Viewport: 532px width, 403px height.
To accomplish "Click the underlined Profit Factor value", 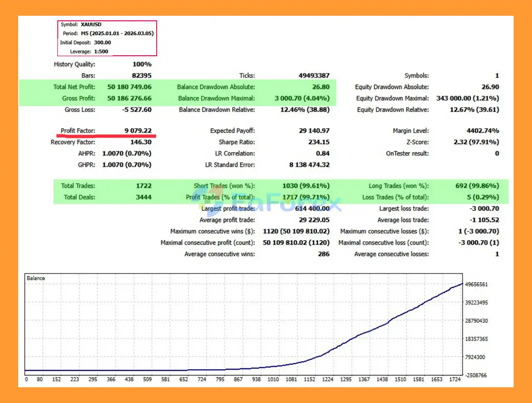I will [x=138, y=131].
